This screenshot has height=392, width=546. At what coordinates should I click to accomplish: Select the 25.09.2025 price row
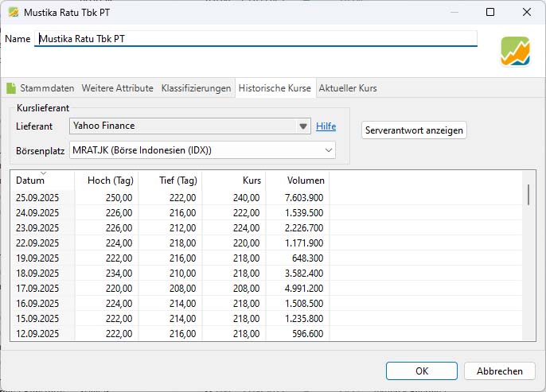click(159, 197)
